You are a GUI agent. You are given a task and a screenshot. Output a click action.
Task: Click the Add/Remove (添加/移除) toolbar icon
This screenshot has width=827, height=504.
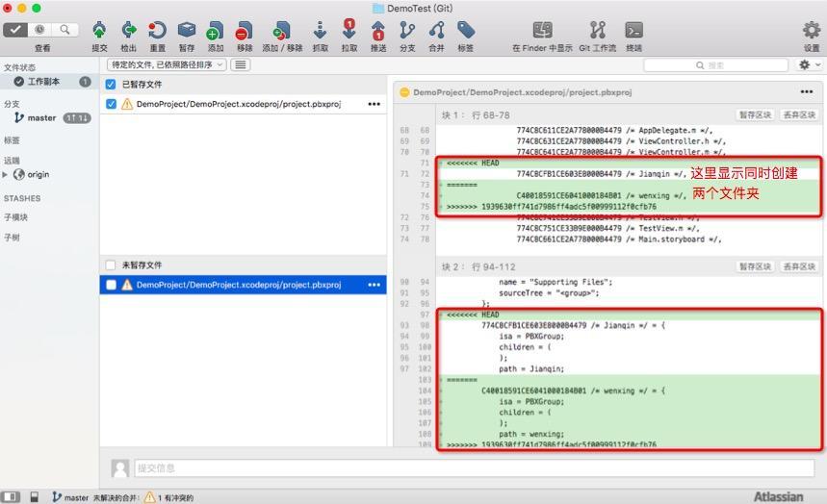[282, 31]
